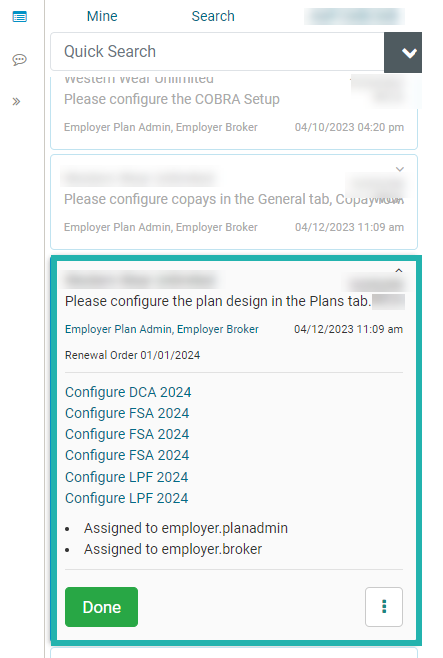
Task: Open the first Configure FSA 2024 link
Action: tap(127, 413)
